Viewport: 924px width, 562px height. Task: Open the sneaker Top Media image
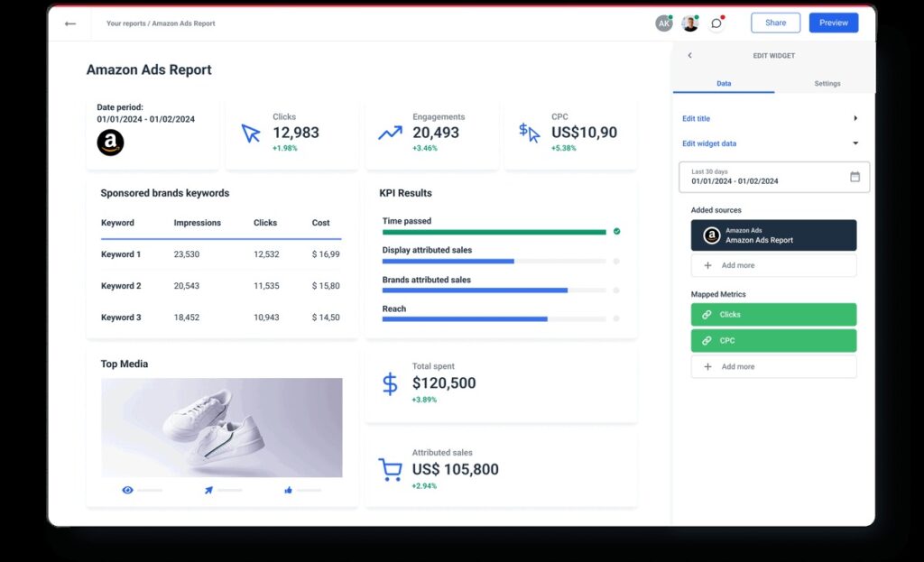[222, 428]
